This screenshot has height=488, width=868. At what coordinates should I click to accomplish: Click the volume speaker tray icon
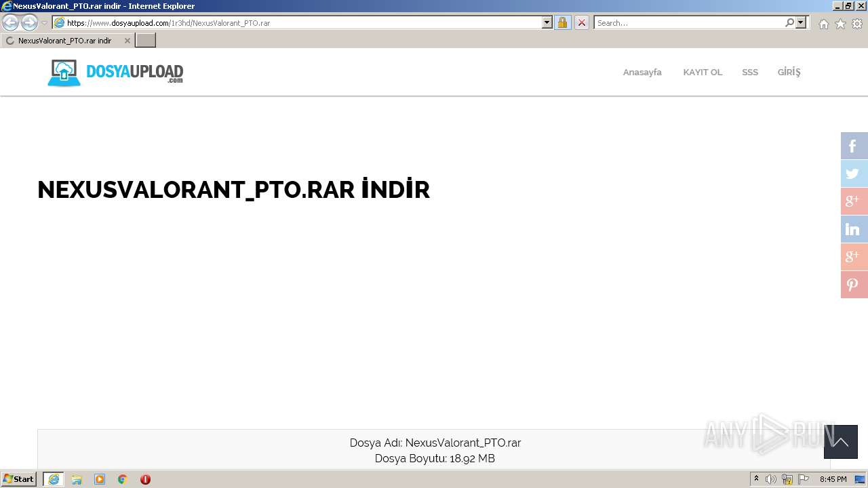click(771, 479)
